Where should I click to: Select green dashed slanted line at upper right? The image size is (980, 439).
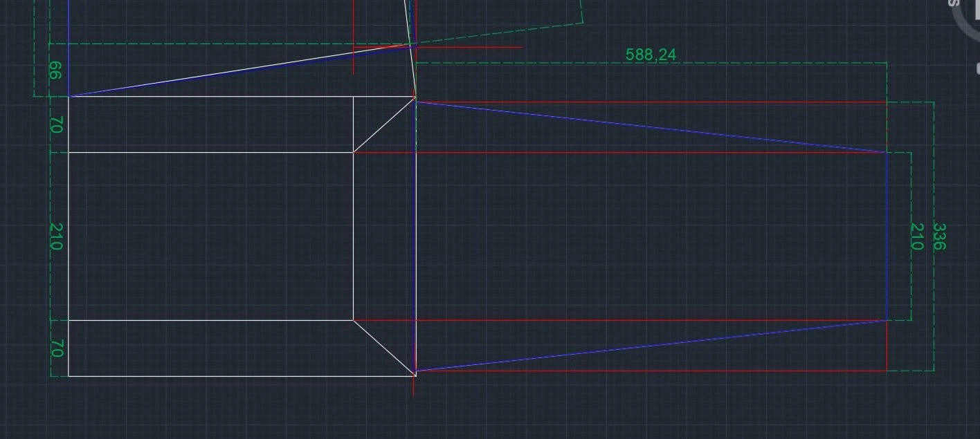click(x=498, y=35)
